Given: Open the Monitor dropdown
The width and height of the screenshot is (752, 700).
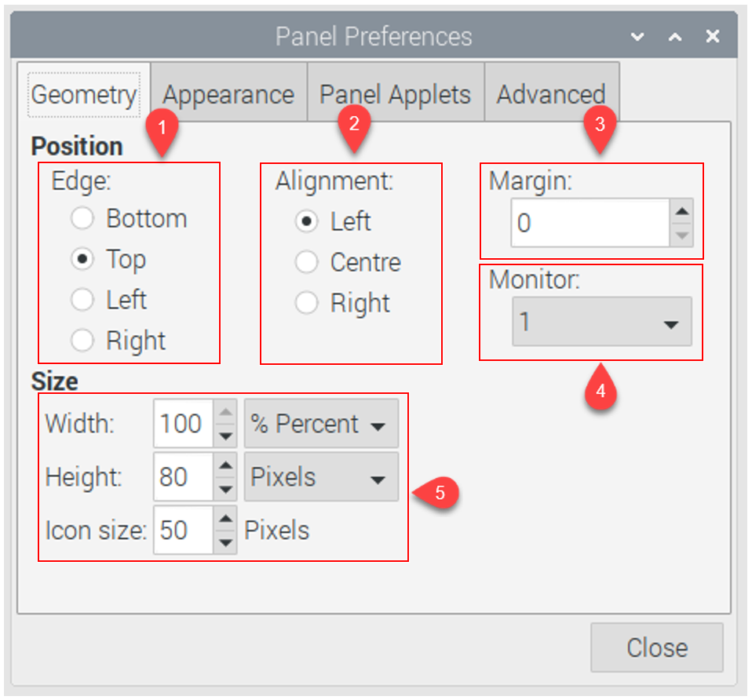Looking at the screenshot, I should click(x=602, y=321).
